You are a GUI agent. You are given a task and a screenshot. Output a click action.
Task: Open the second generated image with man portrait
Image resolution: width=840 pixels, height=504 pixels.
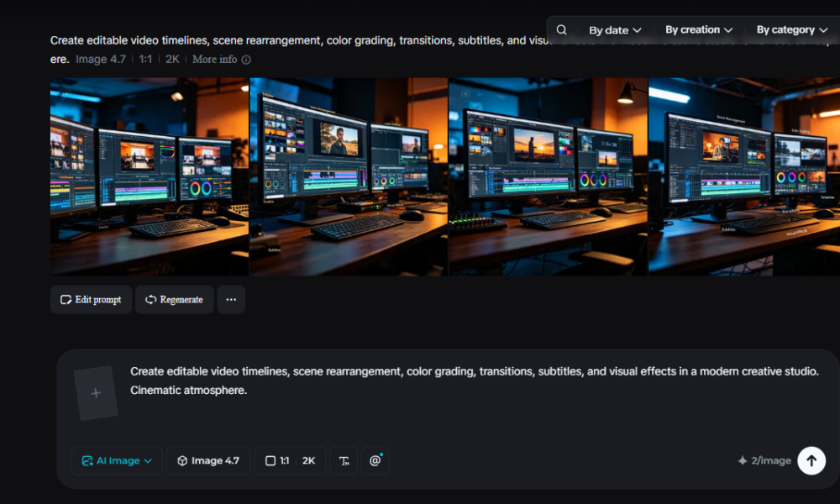[349, 176]
